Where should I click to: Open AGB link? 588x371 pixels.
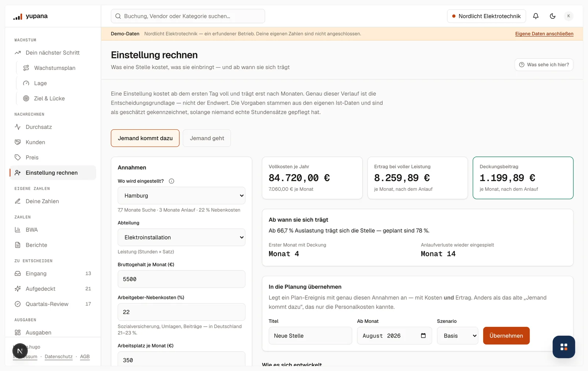pos(85,357)
